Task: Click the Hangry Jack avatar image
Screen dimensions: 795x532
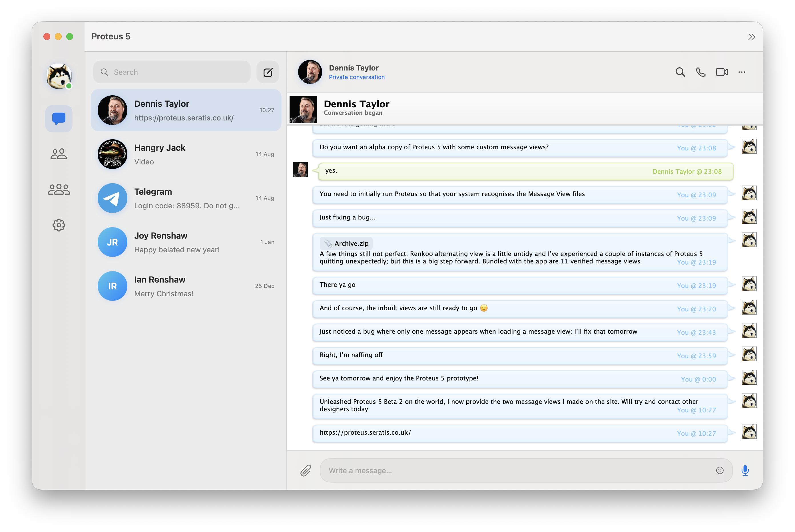Action: pos(112,154)
